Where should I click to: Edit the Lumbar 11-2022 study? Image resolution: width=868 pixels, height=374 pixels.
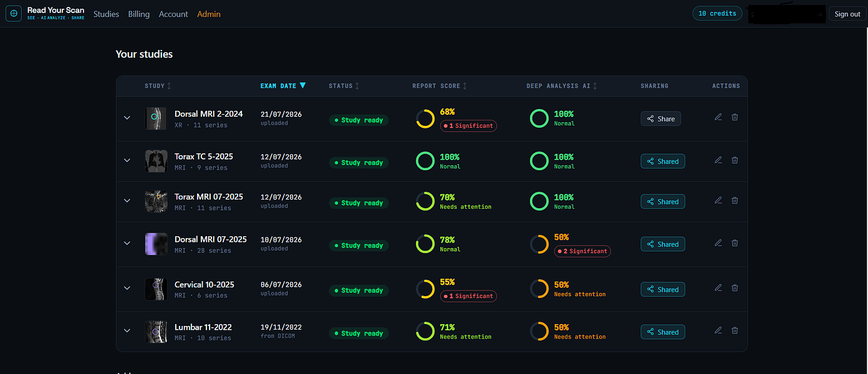click(x=718, y=330)
